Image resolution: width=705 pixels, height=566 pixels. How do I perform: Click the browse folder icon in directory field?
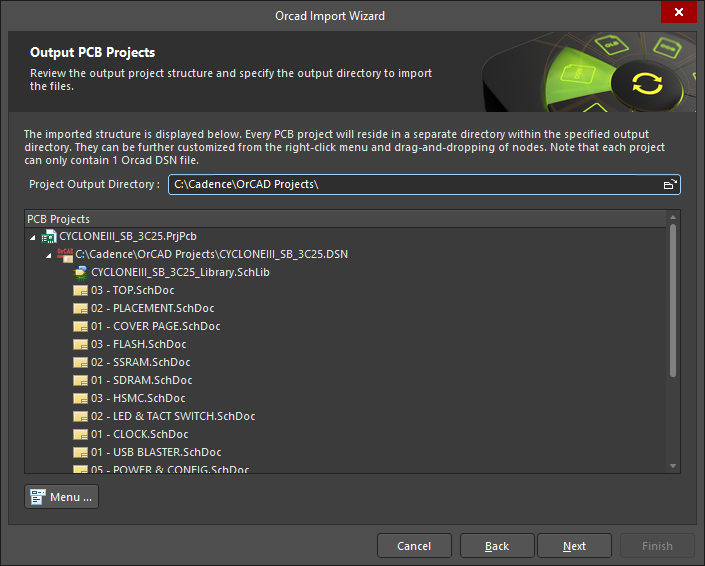(x=670, y=184)
